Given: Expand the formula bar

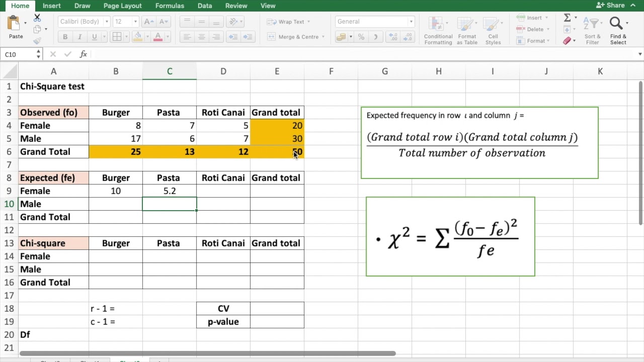Looking at the screenshot, I should pos(640,54).
